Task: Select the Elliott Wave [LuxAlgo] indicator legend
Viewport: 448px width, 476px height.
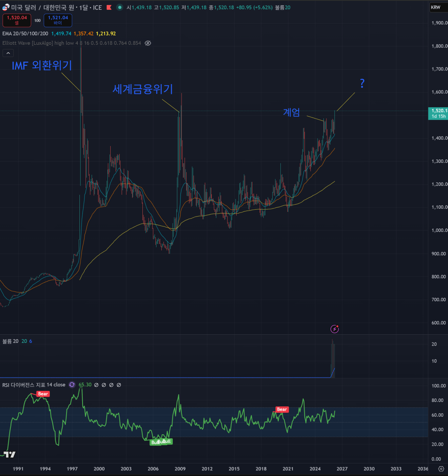Action: (x=28, y=43)
